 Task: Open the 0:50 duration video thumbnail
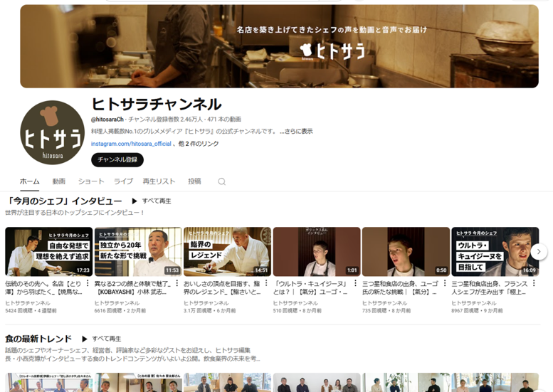[x=406, y=252]
